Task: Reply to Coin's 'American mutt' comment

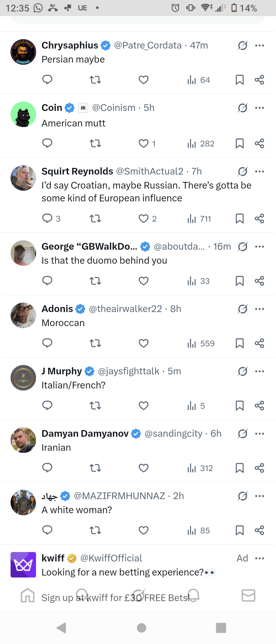Action: point(47,143)
